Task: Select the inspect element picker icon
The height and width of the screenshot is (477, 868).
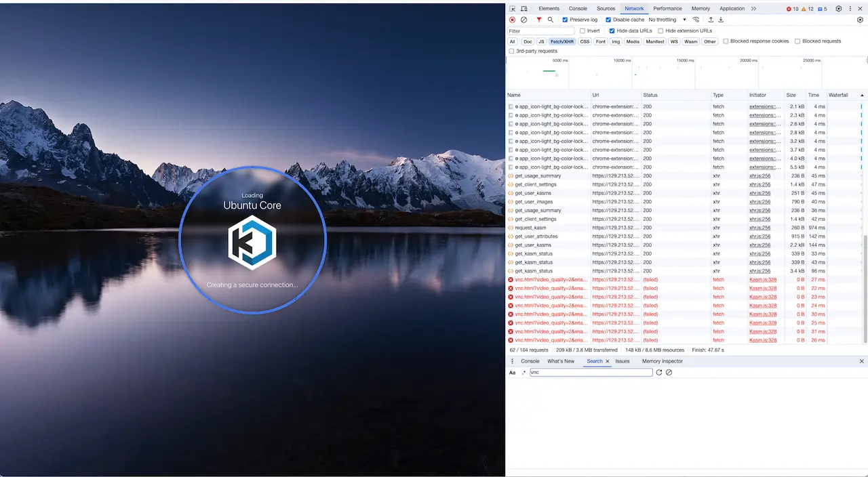Action: click(513, 8)
